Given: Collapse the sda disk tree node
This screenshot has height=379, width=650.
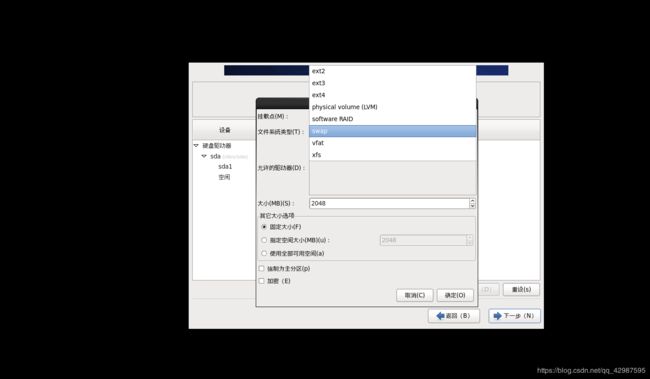Looking at the screenshot, I should 204,156.
